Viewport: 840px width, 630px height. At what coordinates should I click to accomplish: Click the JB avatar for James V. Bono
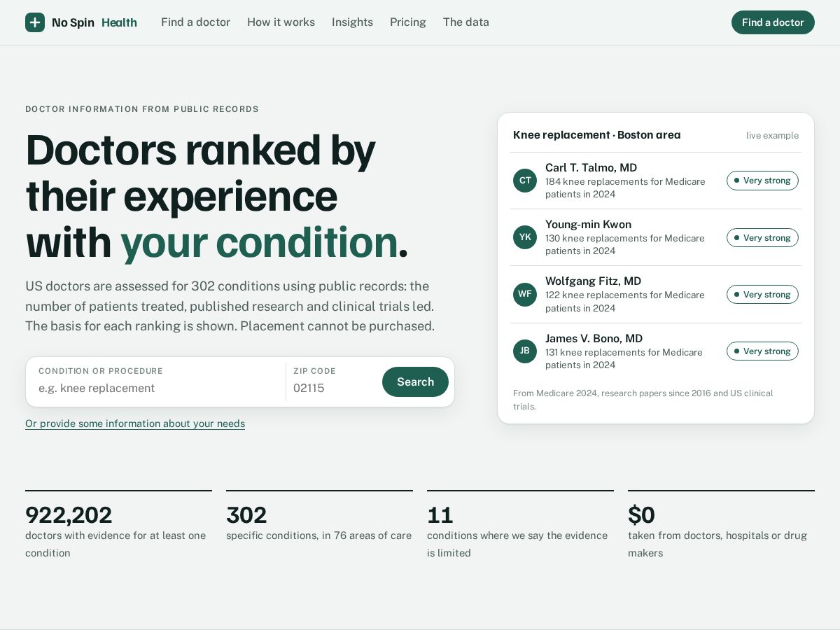tap(525, 351)
